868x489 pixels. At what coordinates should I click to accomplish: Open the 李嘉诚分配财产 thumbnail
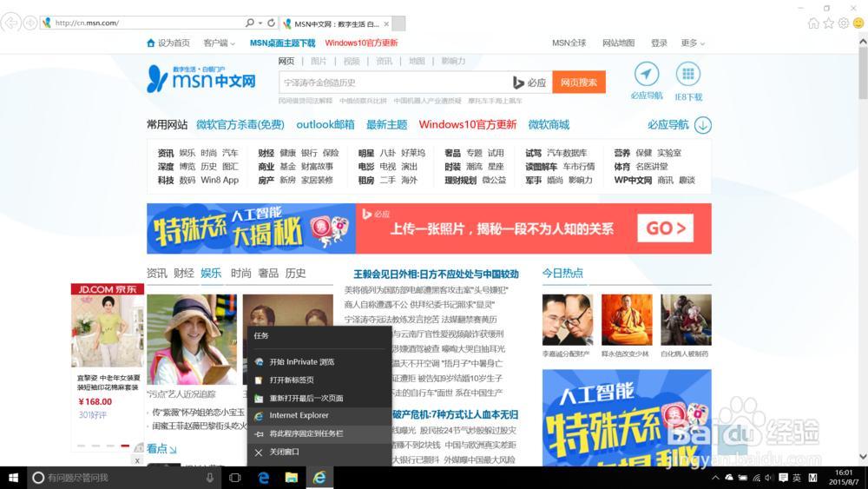pos(568,320)
